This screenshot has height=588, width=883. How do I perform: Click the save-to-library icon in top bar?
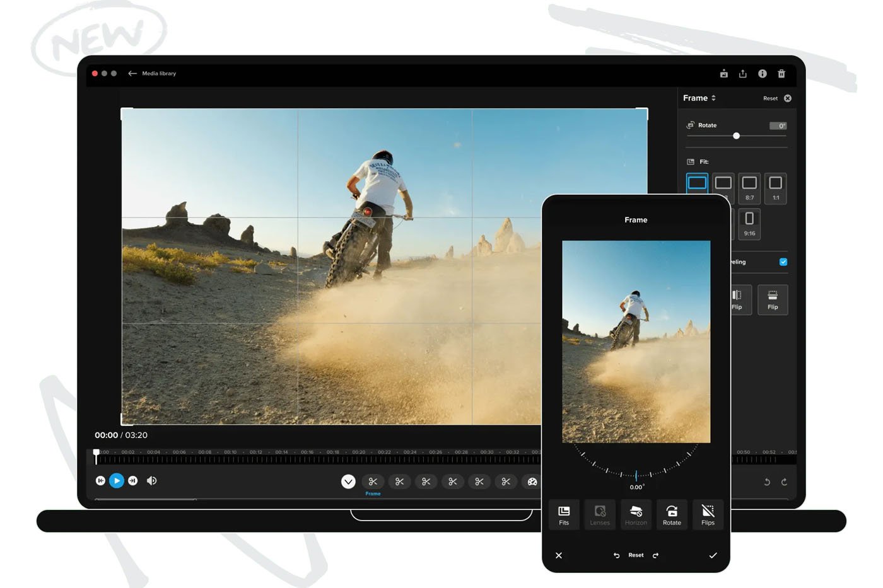[x=724, y=74]
